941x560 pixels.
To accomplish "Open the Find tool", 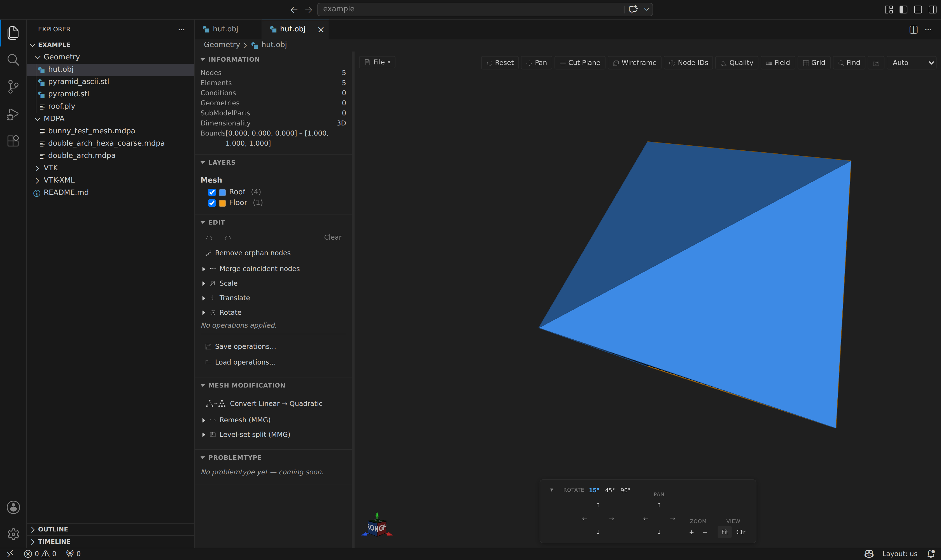I will 849,63.
